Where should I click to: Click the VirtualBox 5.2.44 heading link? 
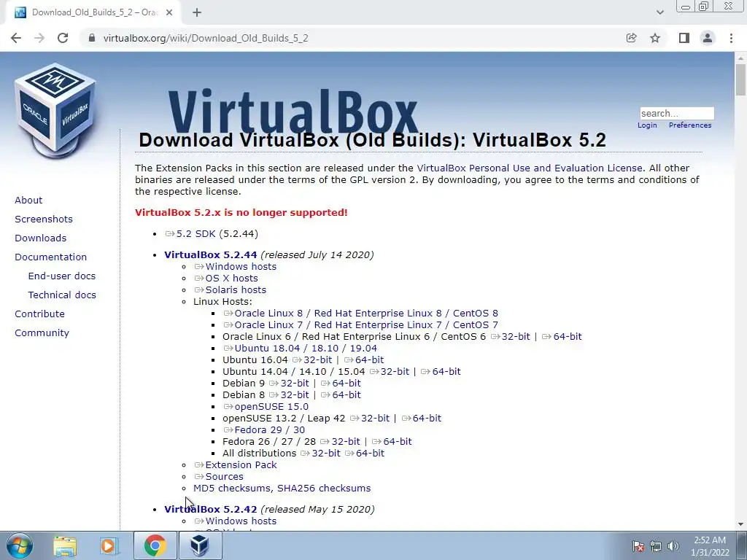tap(211, 254)
